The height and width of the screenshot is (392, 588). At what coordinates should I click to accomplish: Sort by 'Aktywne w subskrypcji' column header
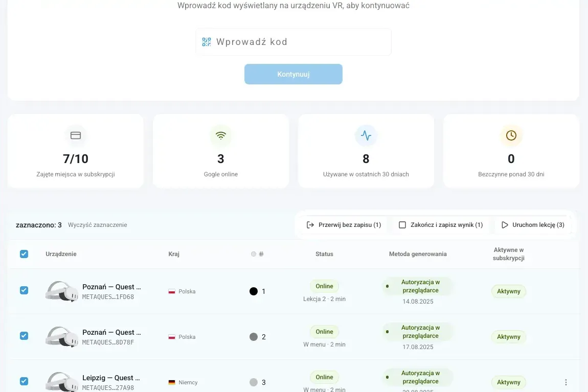tap(509, 254)
